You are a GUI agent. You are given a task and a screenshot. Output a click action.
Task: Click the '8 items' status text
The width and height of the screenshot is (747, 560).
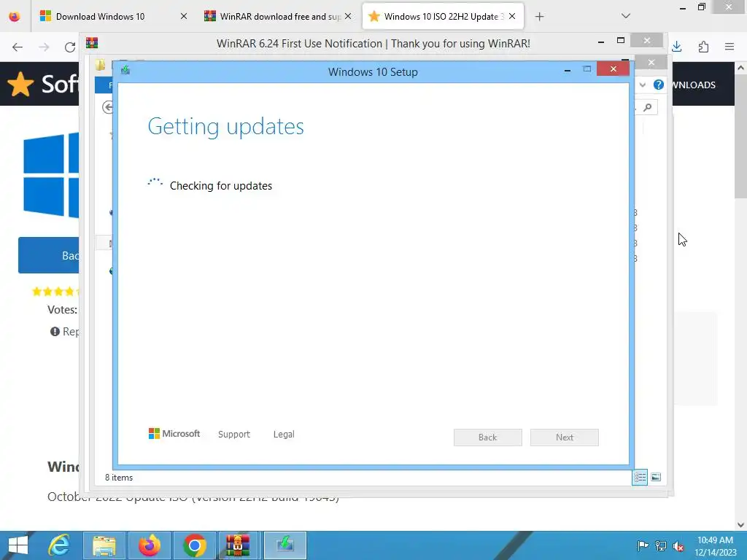[x=119, y=477]
